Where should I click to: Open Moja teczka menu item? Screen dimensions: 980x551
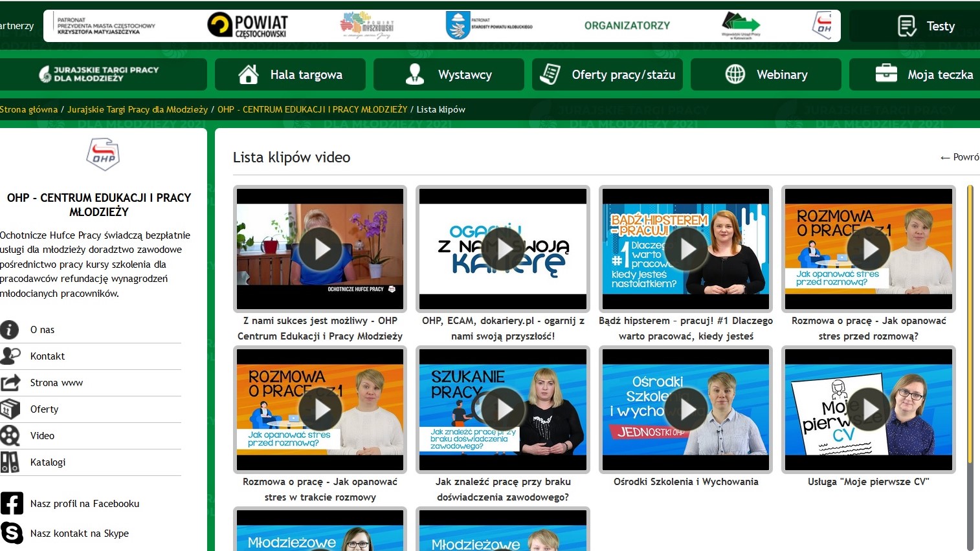pos(915,74)
